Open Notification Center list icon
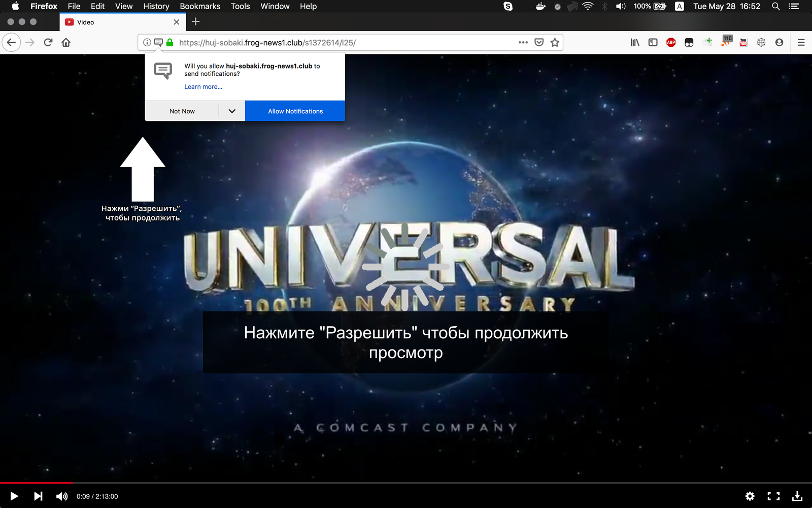 794,6
